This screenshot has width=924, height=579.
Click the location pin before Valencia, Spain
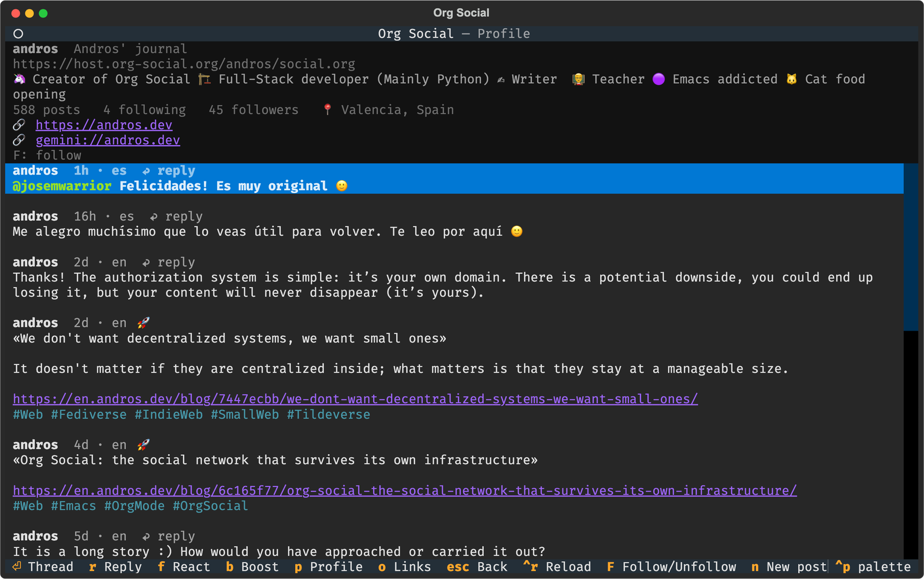[x=327, y=110]
